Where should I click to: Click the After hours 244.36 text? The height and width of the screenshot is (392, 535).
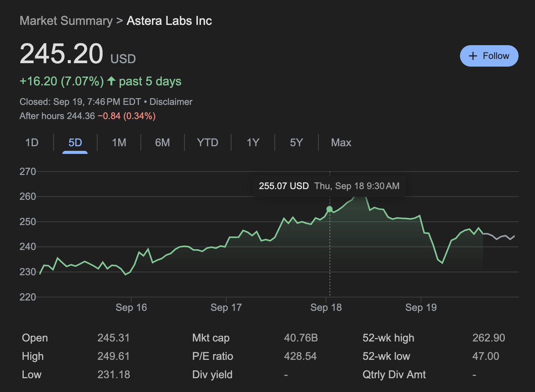(x=57, y=116)
